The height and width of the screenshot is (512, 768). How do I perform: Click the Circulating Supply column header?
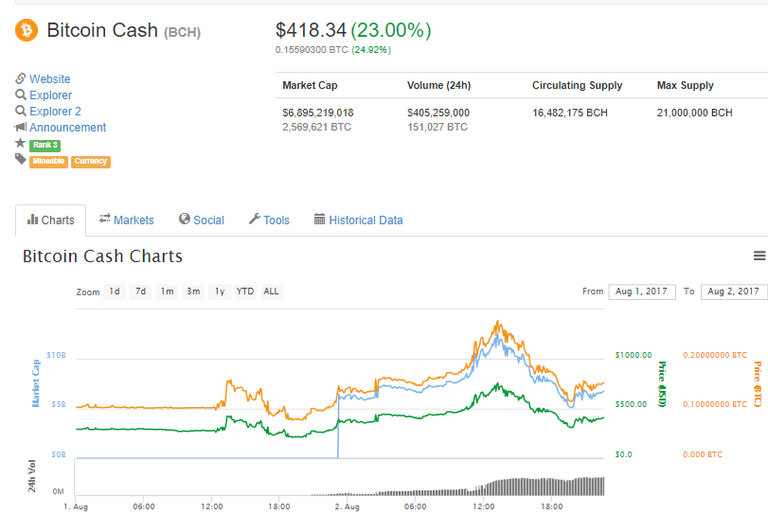(577, 85)
